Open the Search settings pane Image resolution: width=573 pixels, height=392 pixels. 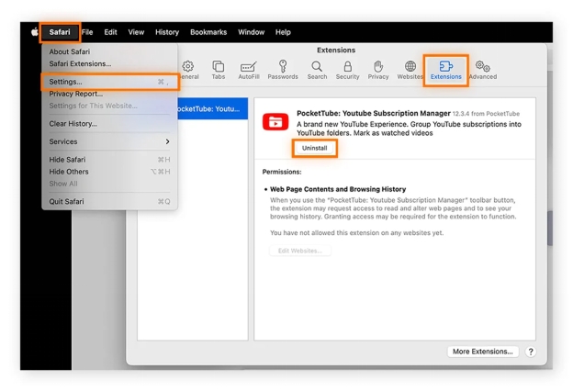(x=317, y=70)
